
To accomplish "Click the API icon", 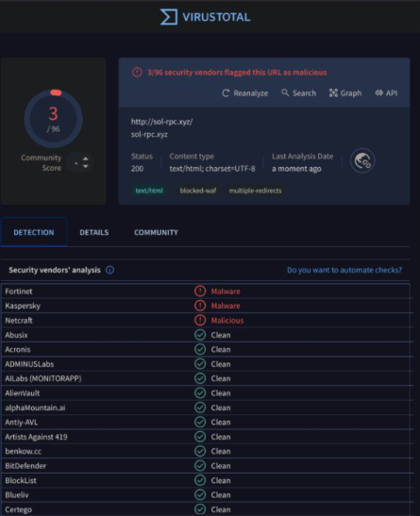I will pyautogui.click(x=378, y=93).
